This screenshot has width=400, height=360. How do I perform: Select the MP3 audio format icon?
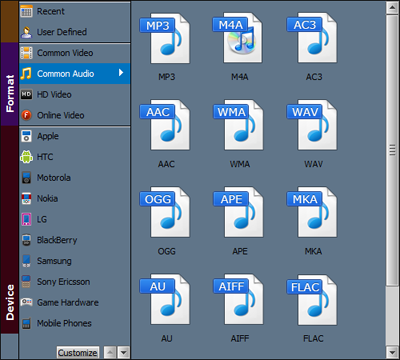pos(165,38)
